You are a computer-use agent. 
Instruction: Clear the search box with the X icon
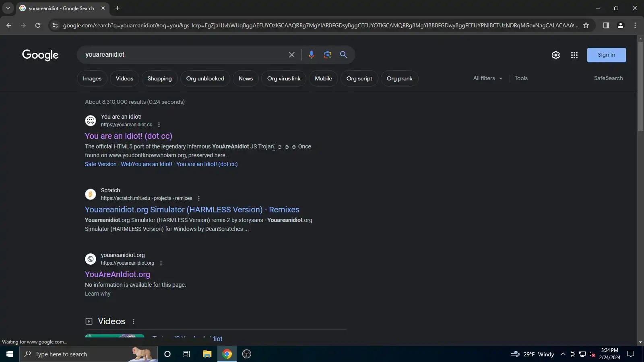292,55
